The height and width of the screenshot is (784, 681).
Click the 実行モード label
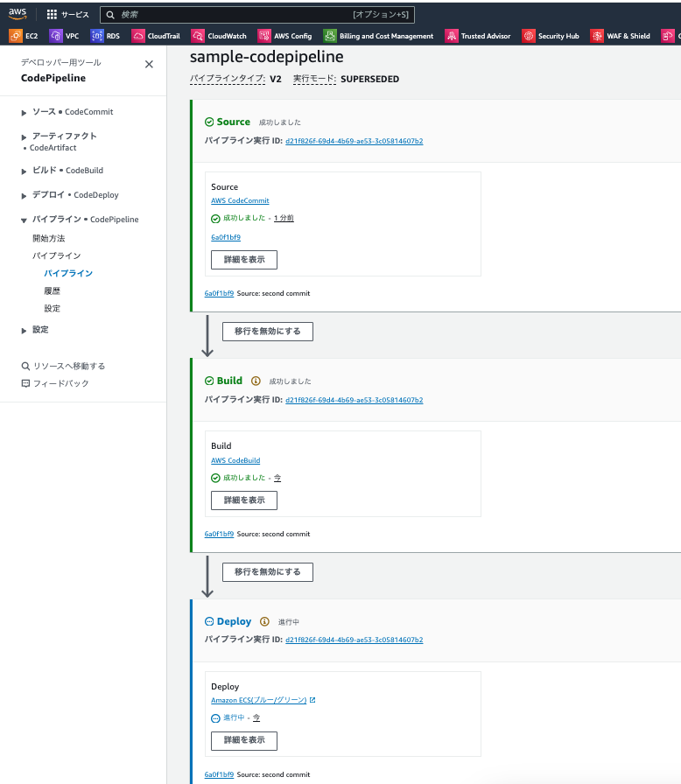314,79
